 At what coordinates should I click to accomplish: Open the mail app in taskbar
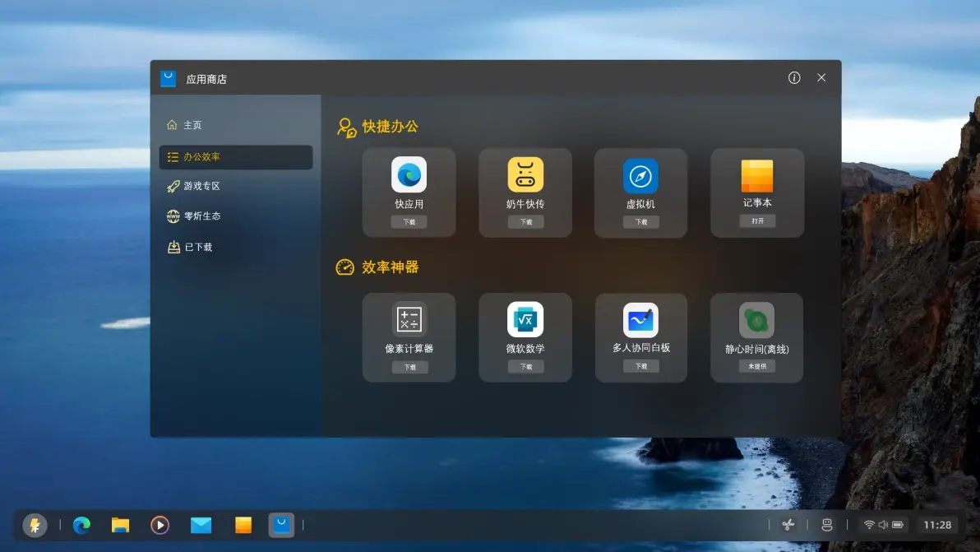201,525
